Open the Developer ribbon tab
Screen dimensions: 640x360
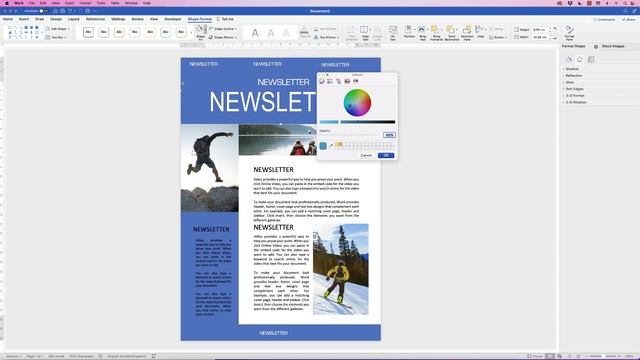click(173, 19)
